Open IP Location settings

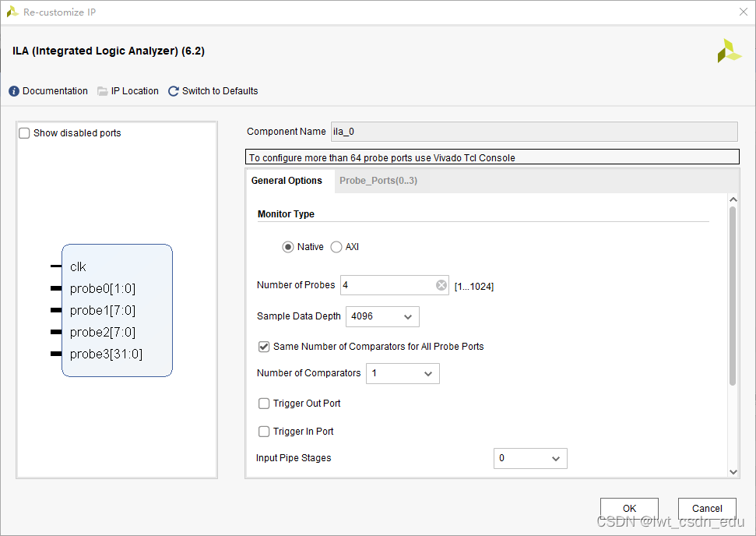(x=135, y=91)
